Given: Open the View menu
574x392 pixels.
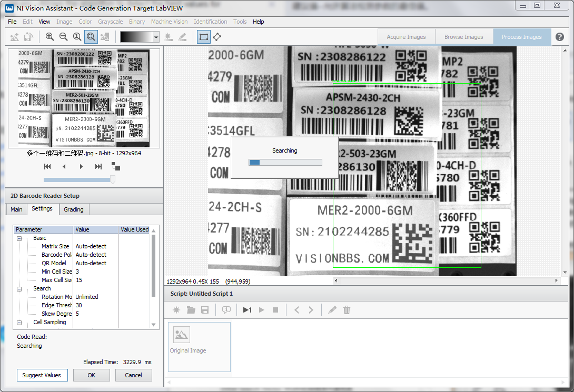Looking at the screenshot, I should (44, 22).
